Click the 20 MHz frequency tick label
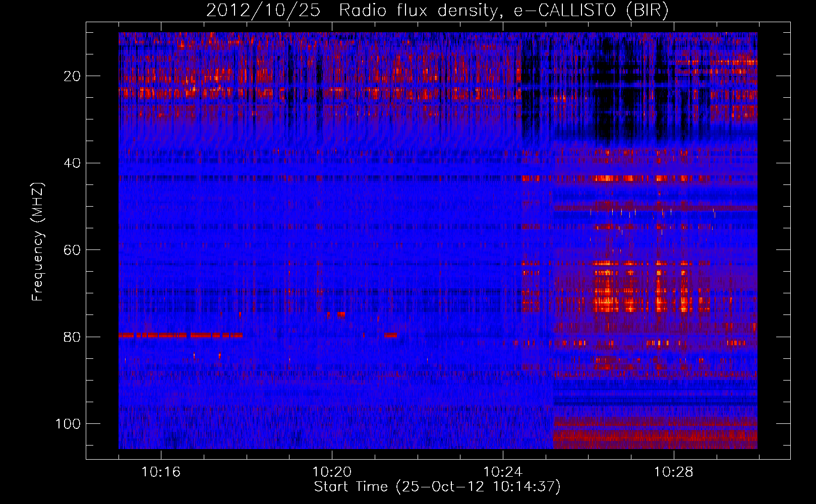 tap(72, 76)
